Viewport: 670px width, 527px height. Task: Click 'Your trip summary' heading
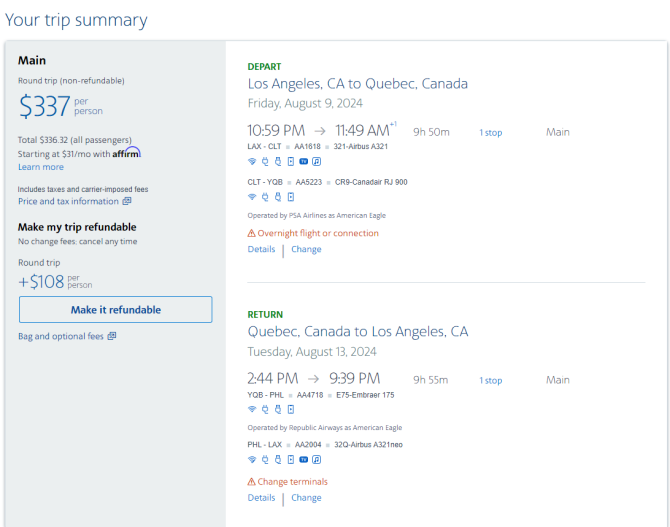pyautogui.click(x=76, y=20)
